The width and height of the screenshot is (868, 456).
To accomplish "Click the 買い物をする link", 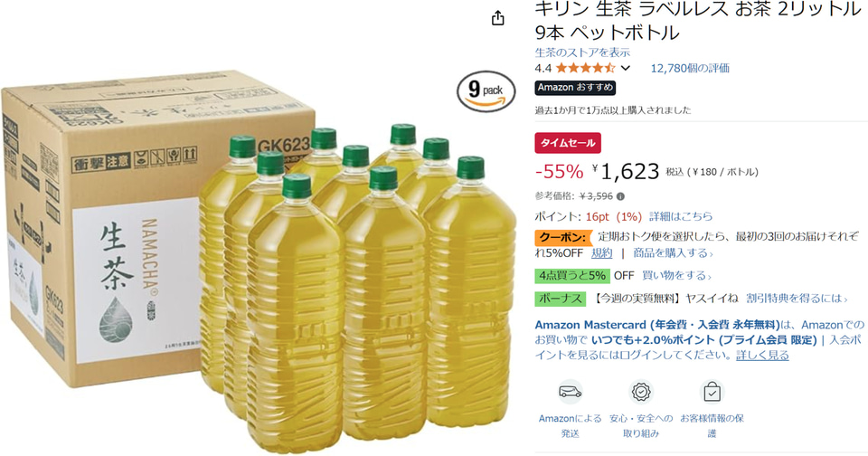I will coord(676,275).
